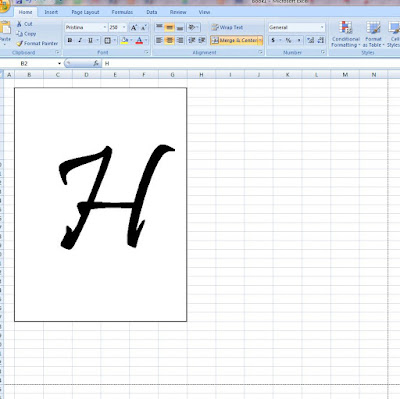
Task: Apply cell borders with the Borders icon
Action: (107, 40)
